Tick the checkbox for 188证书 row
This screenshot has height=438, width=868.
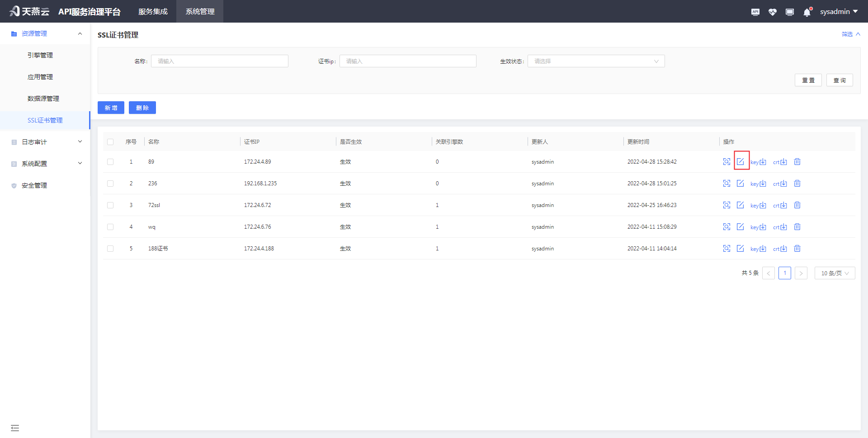tap(110, 249)
